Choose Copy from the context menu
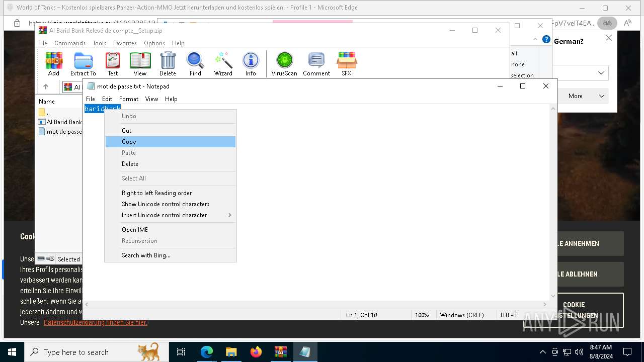This screenshot has width=644, height=362. [171, 142]
